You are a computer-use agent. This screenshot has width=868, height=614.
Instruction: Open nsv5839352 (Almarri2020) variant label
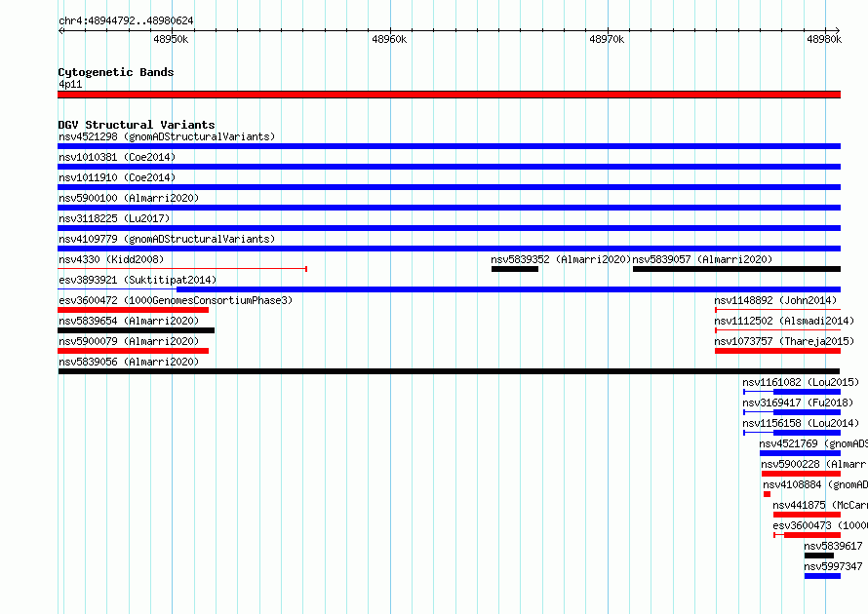tap(561, 259)
